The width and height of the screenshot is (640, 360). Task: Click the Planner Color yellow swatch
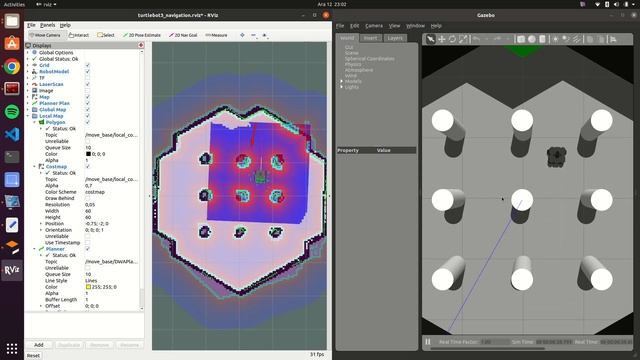[x=88, y=287]
